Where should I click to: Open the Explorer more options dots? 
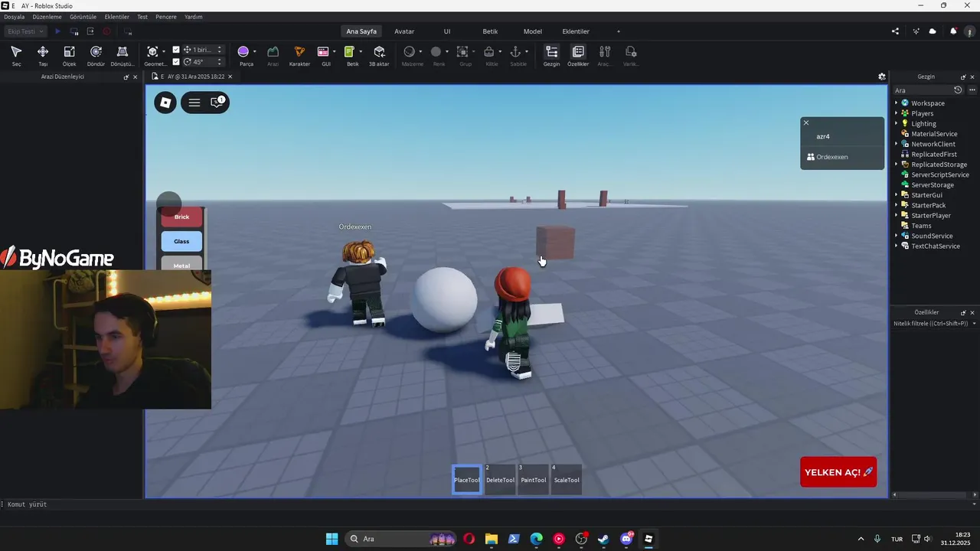coord(972,90)
